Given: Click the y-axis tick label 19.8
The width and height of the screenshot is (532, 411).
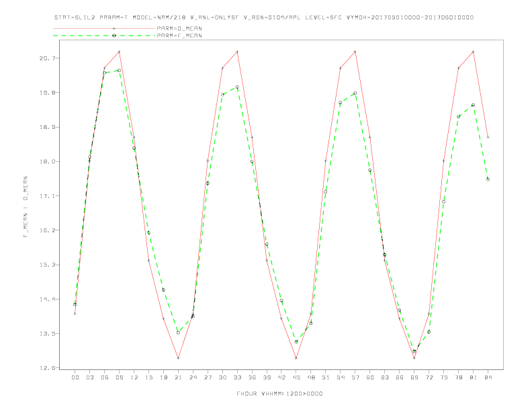Looking at the screenshot, I should coord(47,93).
